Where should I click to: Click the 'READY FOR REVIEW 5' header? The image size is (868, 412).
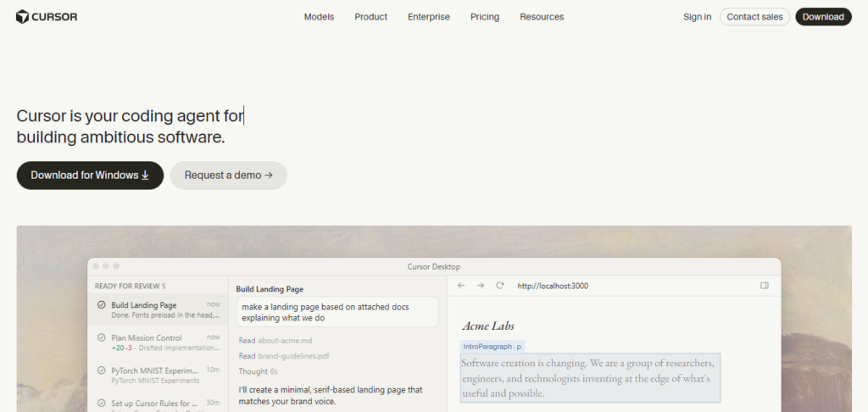point(130,287)
